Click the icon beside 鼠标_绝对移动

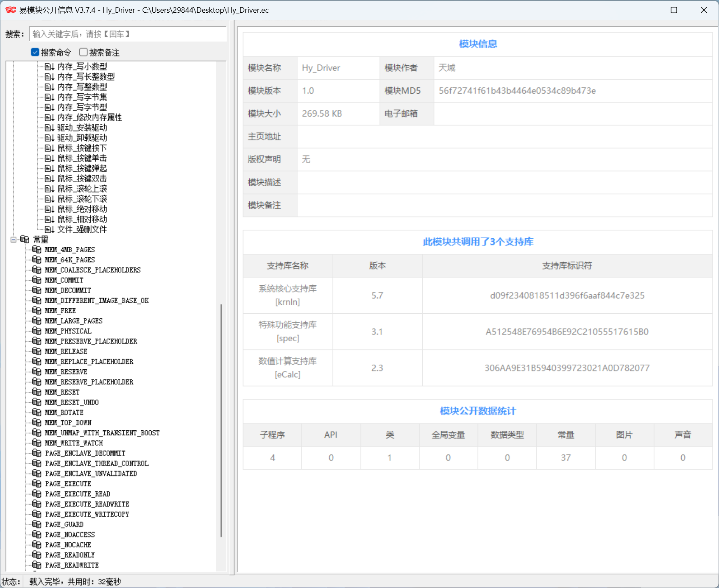[49, 209]
